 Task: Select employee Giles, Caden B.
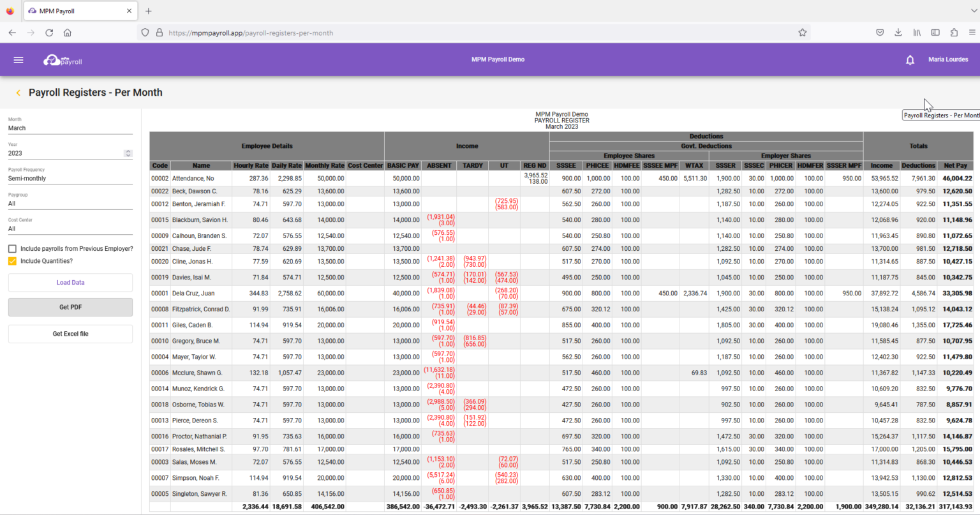coord(561,325)
